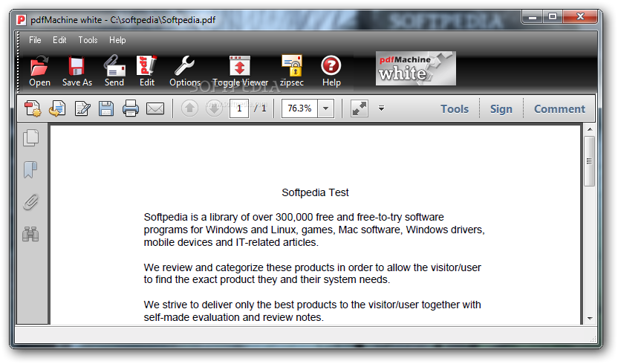
Task: Save file using blue floppy disk icon
Action: pyautogui.click(x=106, y=108)
